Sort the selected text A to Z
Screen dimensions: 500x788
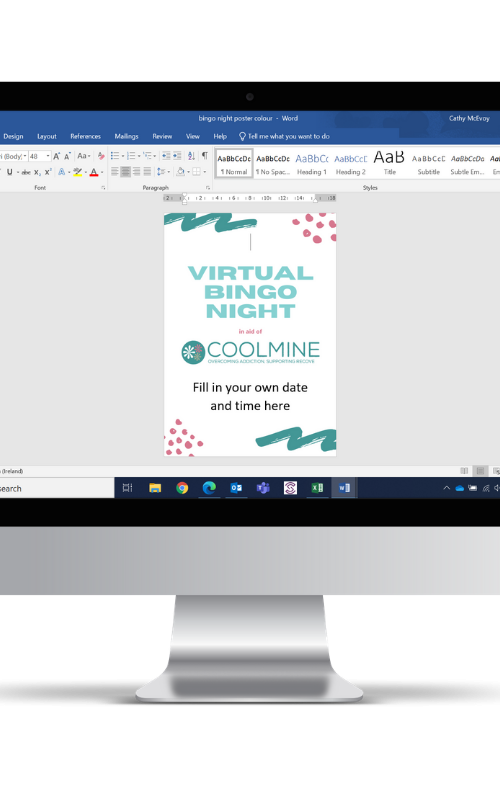point(191,156)
